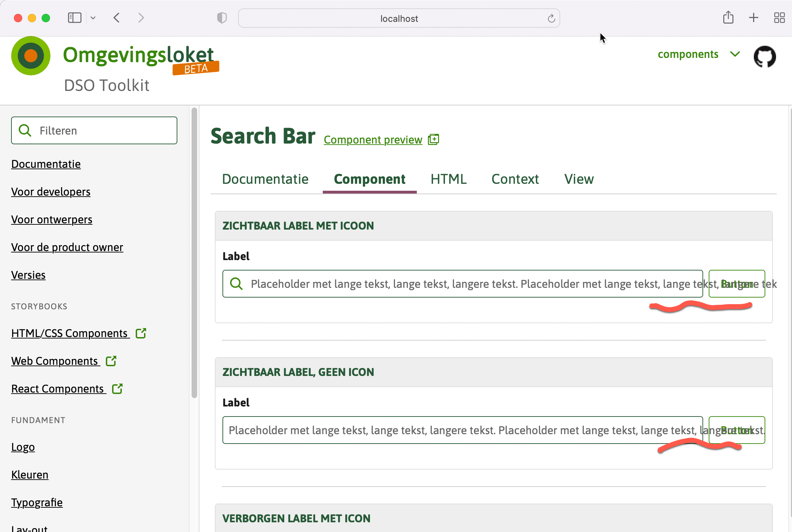This screenshot has height=532, width=792.
Task: Open the external link icon beside HTML/CSS Components
Action: pos(141,333)
